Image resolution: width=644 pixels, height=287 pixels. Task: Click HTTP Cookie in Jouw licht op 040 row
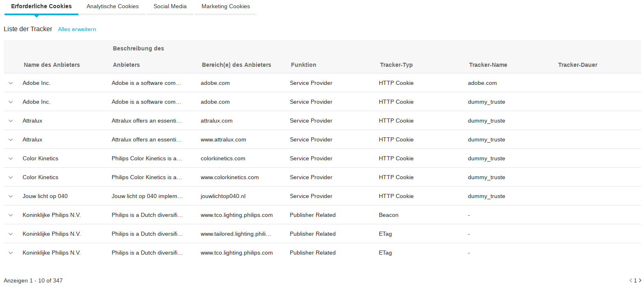(396, 196)
